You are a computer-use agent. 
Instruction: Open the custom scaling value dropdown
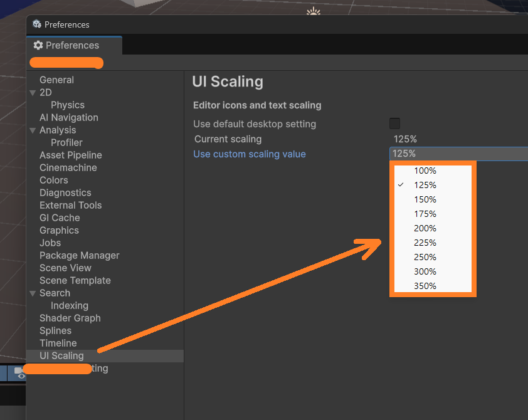pos(458,154)
